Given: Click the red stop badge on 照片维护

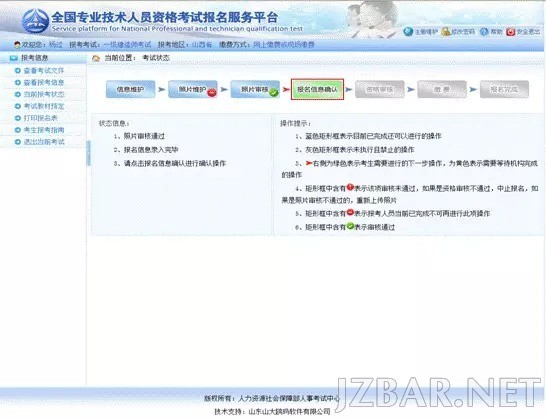Looking at the screenshot, I should [212, 92].
